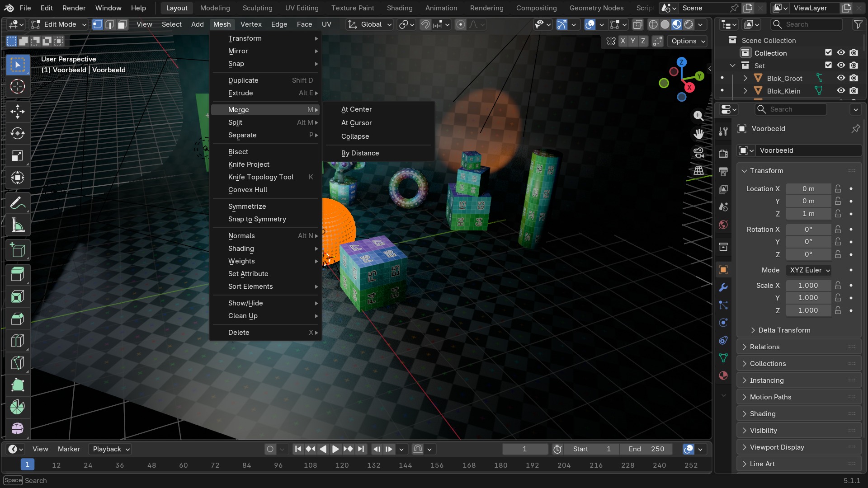Choose the Annotate pencil tool
Screen dimensions: 868x488
(x=18, y=203)
